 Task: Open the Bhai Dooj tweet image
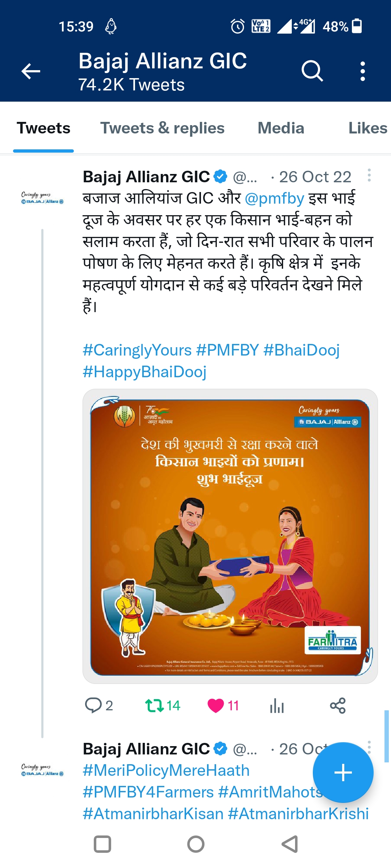tap(230, 536)
